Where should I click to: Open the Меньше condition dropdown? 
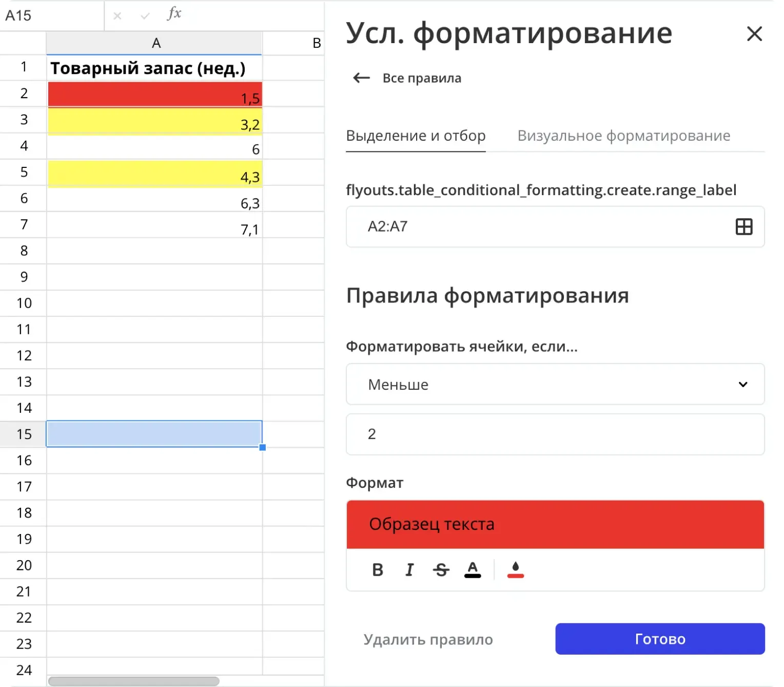click(555, 384)
